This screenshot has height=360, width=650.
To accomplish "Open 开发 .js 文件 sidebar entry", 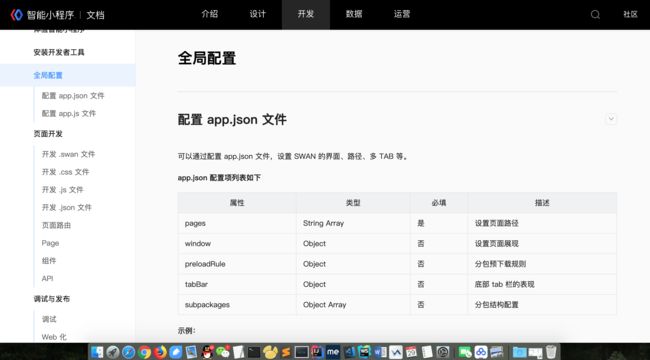I will [x=63, y=190].
